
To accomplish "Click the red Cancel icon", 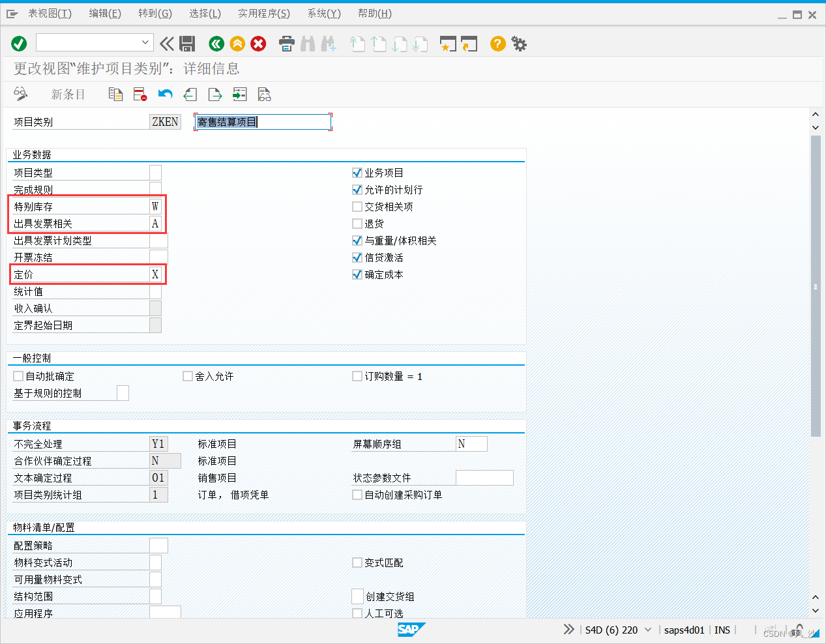I will point(258,44).
